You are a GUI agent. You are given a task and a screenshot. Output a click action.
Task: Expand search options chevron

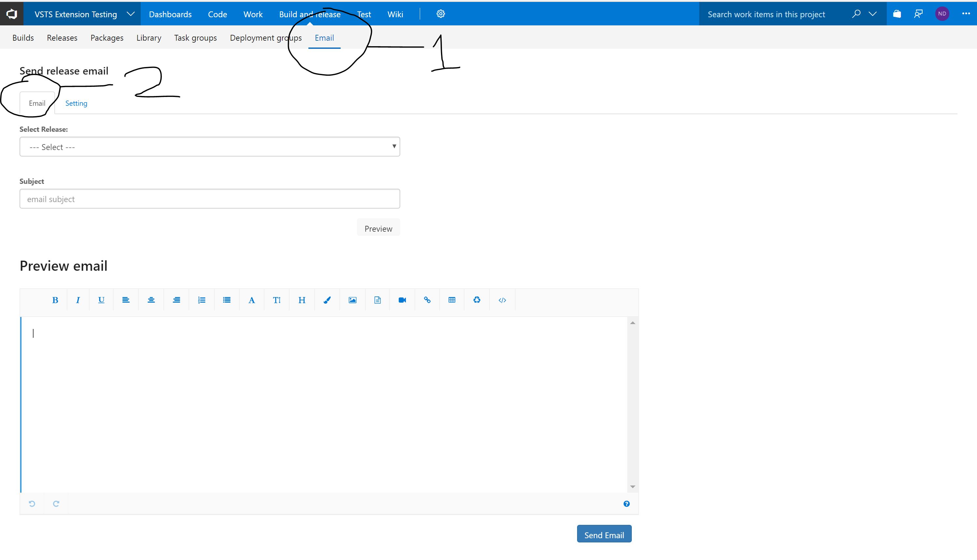click(x=873, y=14)
